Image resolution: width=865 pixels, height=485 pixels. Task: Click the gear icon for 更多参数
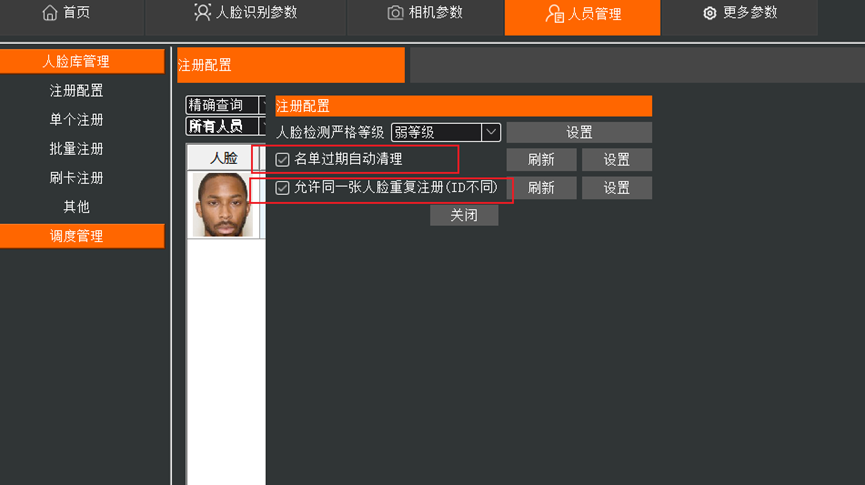pos(709,13)
